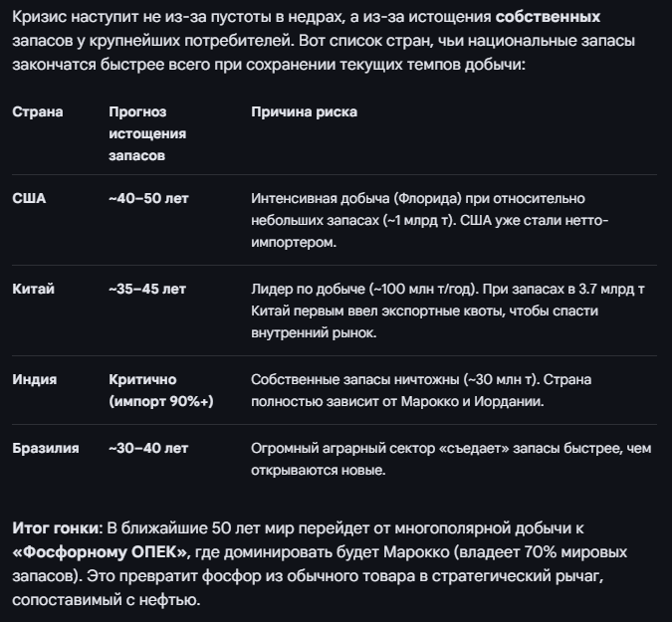Image resolution: width=672 pixels, height=622 pixels.
Task: Select the "Бразилия" country cell
Action: [x=45, y=449]
